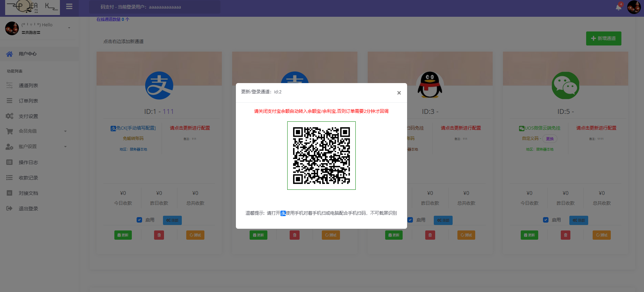
Task: Click the top-right user avatar
Action: point(634,7)
